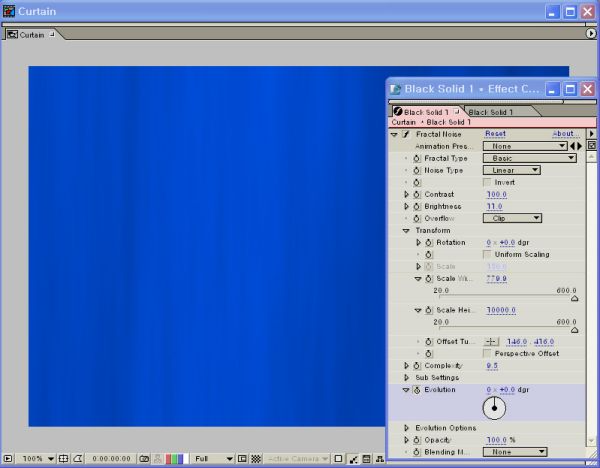Go to next animation preset arrow
Image resolution: width=600 pixels, height=468 pixels.
click(x=579, y=146)
